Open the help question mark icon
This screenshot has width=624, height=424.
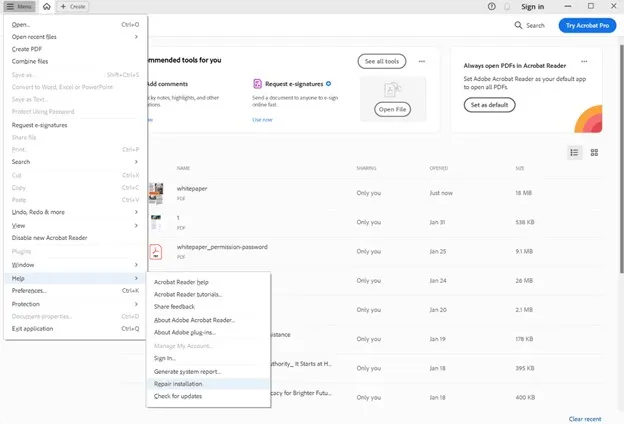(x=491, y=6)
